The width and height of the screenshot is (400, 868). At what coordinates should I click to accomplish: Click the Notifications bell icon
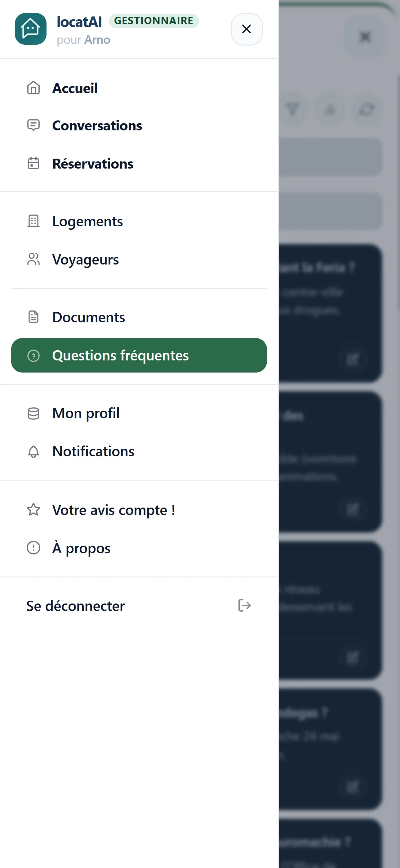[33, 451]
